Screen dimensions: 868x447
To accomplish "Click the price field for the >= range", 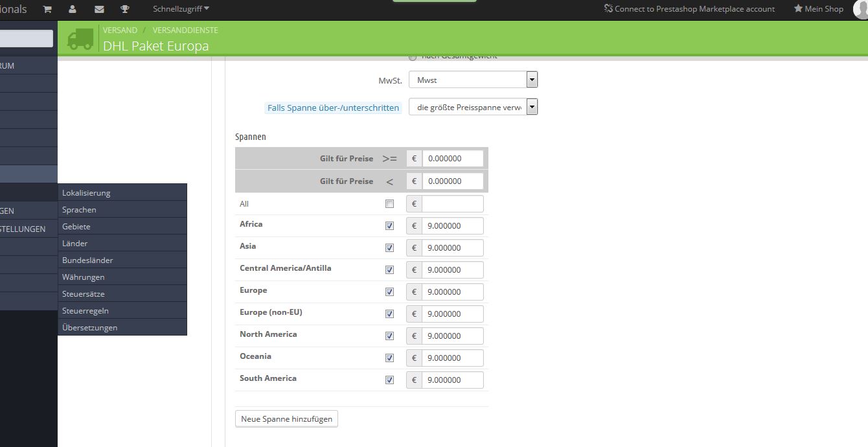I will [x=453, y=159].
